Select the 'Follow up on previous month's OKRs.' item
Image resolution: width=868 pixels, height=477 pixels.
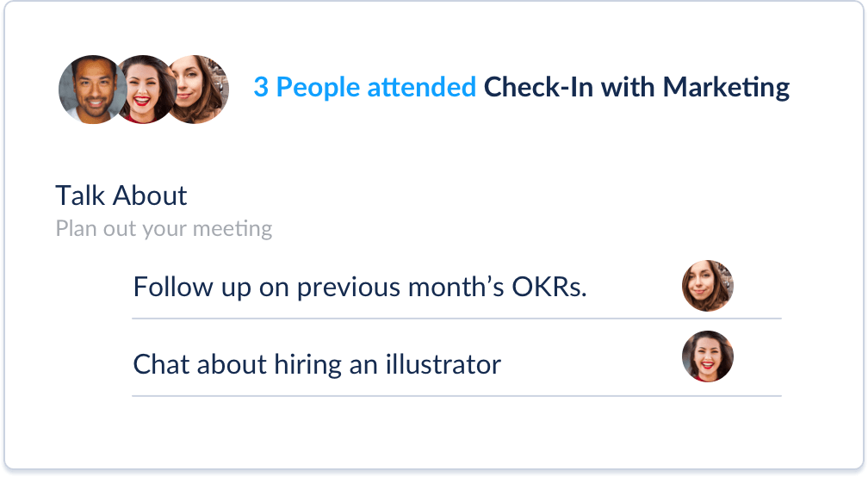[360, 288]
